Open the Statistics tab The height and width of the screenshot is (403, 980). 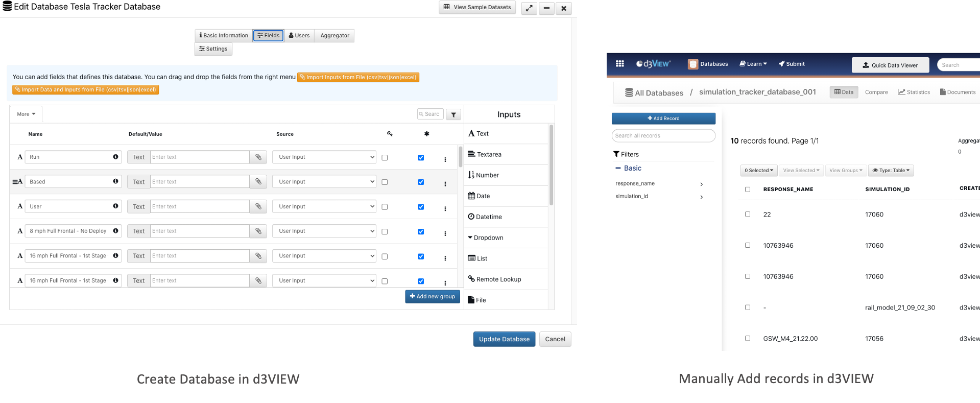[914, 92]
